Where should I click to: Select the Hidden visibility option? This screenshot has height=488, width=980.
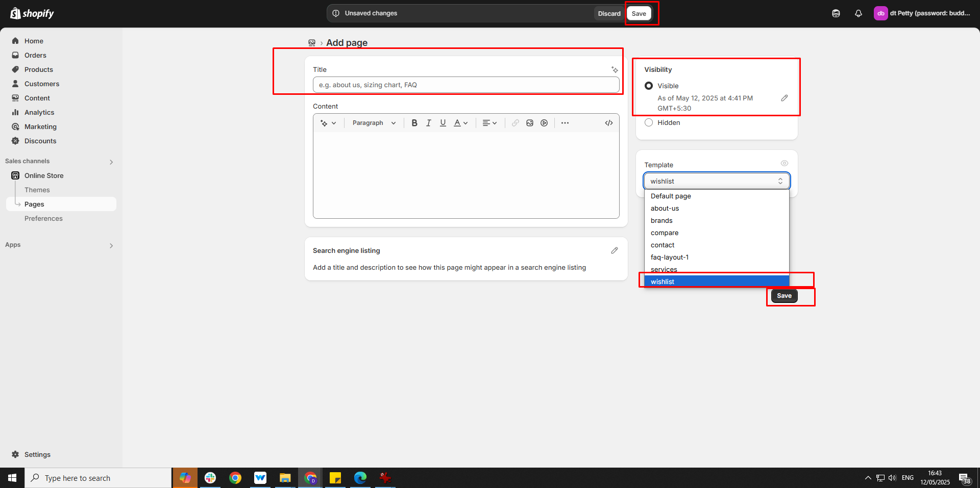[x=649, y=122]
